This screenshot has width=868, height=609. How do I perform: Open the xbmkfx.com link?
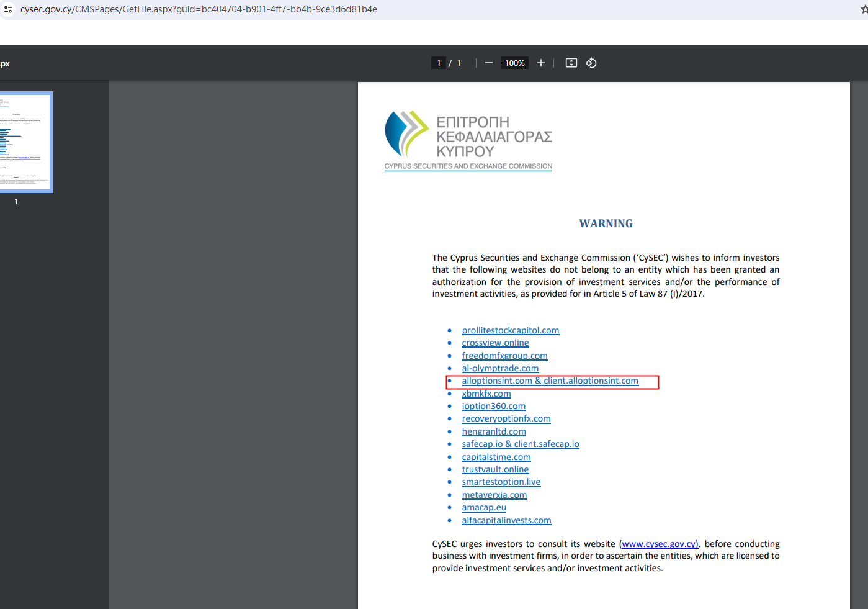(x=486, y=394)
